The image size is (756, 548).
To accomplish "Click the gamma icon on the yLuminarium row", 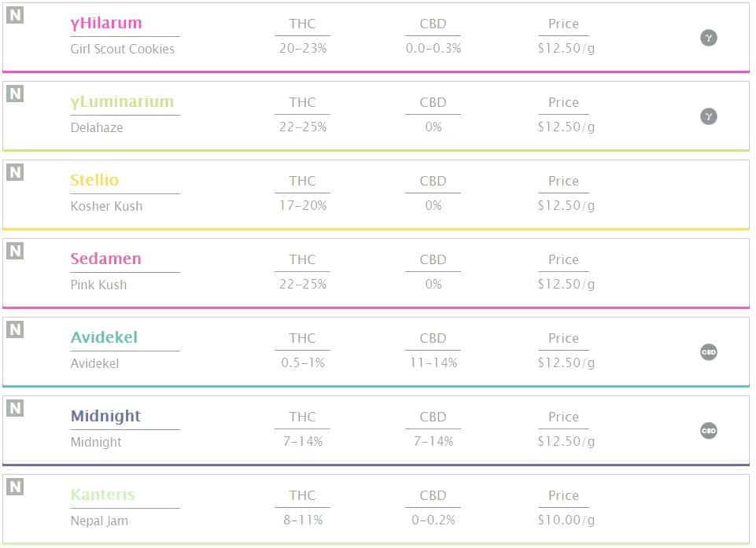I will click(x=709, y=116).
